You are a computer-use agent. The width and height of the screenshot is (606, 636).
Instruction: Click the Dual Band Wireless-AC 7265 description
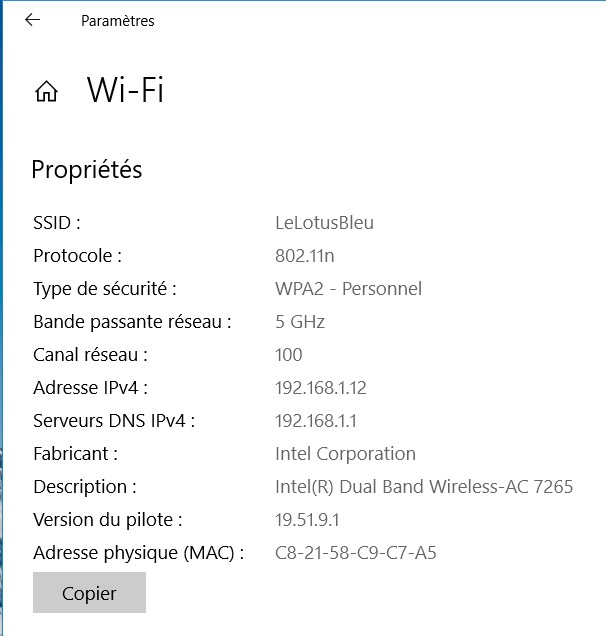[x=424, y=487]
